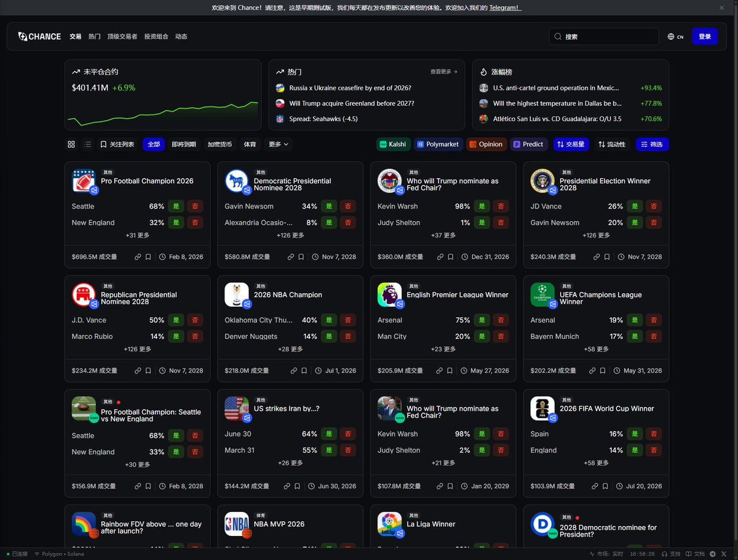Expand +31 更多 in Pro Football Champion 2026
This screenshot has height=560, width=738.
[x=137, y=235]
